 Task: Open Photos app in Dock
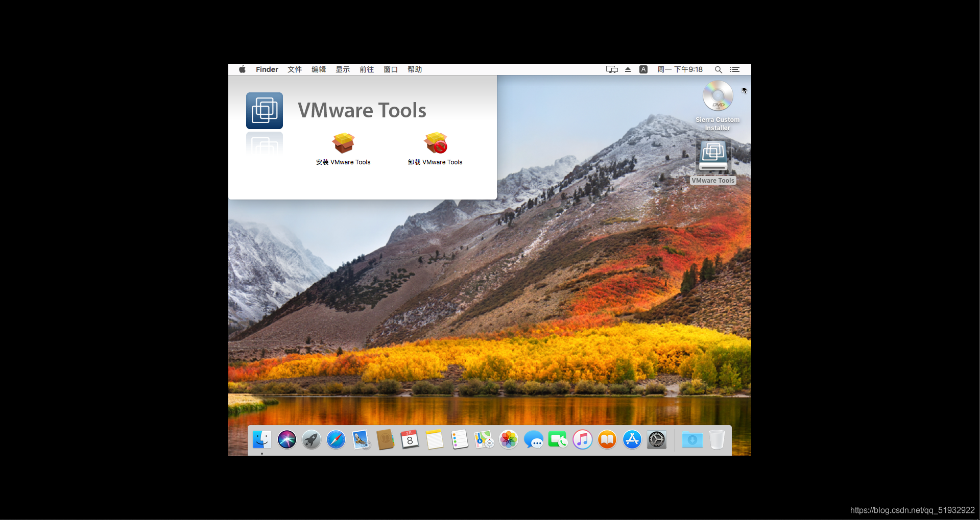509,439
